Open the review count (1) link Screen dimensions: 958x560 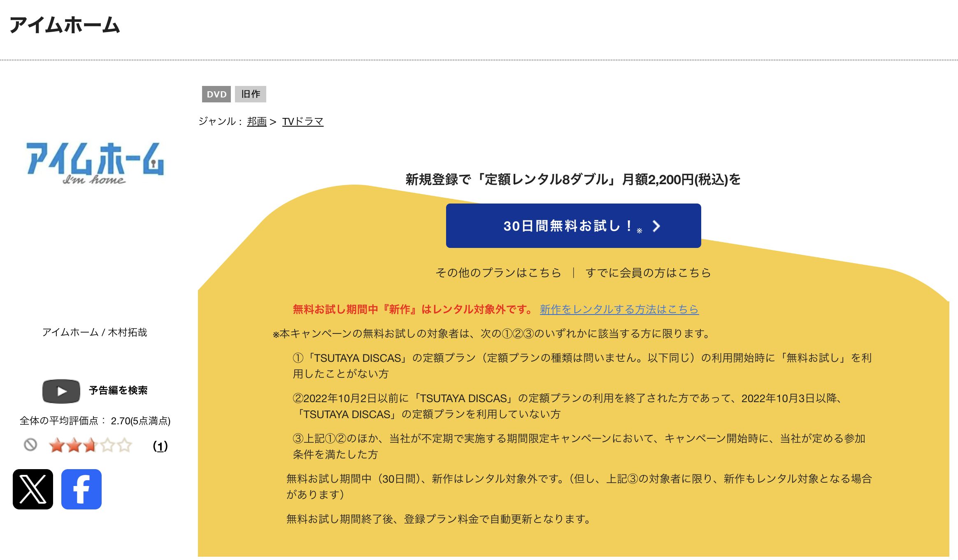click(x=160, y=446)
